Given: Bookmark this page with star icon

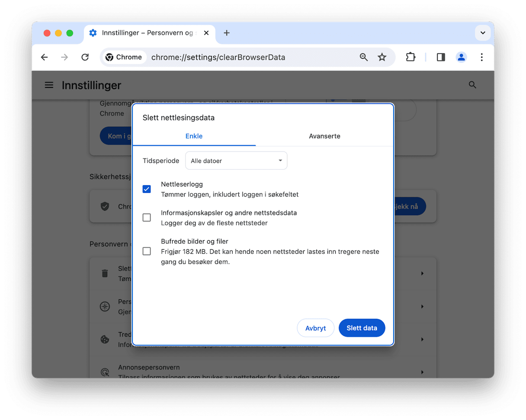Looking at the screenshot, I should (x=382, y=57).
